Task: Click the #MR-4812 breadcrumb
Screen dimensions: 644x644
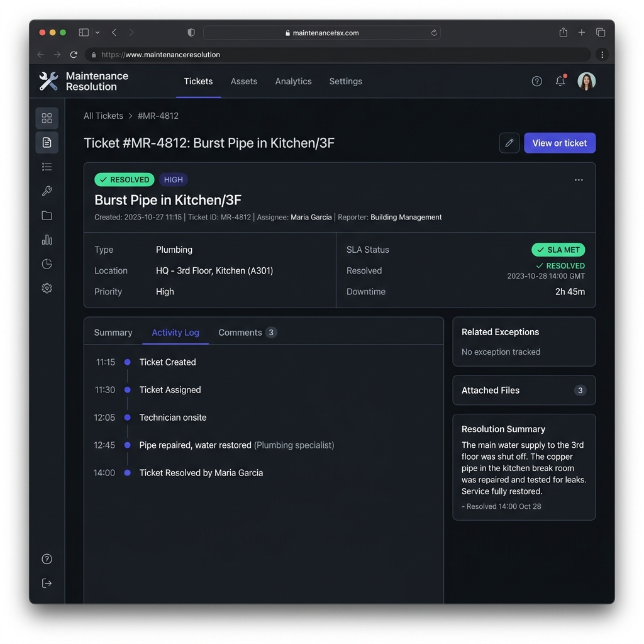Action: 158,116
